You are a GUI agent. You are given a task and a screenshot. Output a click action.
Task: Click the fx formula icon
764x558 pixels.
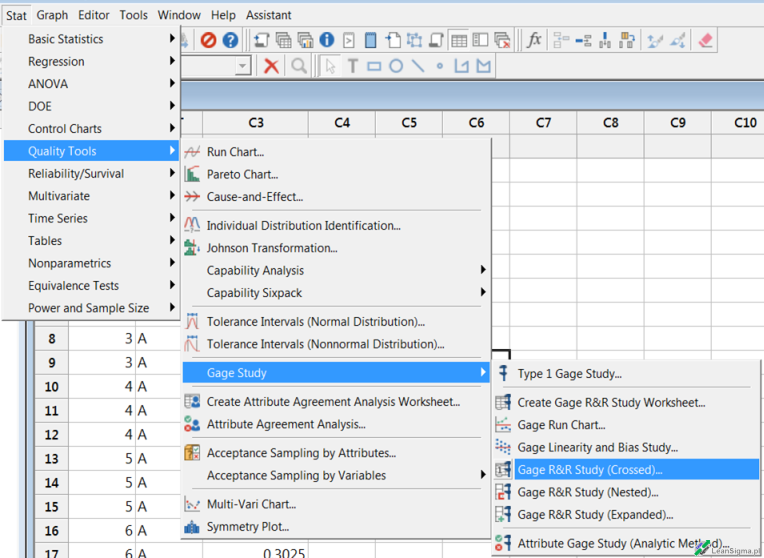[x=534, y=41]
